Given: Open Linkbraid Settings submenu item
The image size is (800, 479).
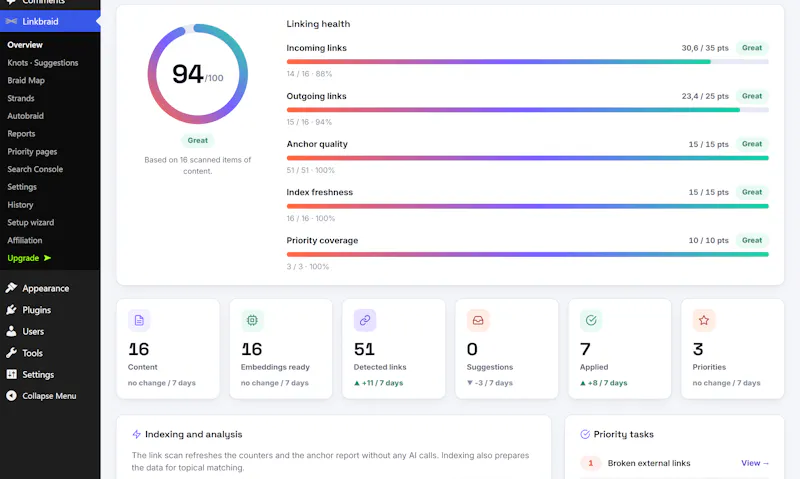Looking at the screenshot, I should coord(22,187).
